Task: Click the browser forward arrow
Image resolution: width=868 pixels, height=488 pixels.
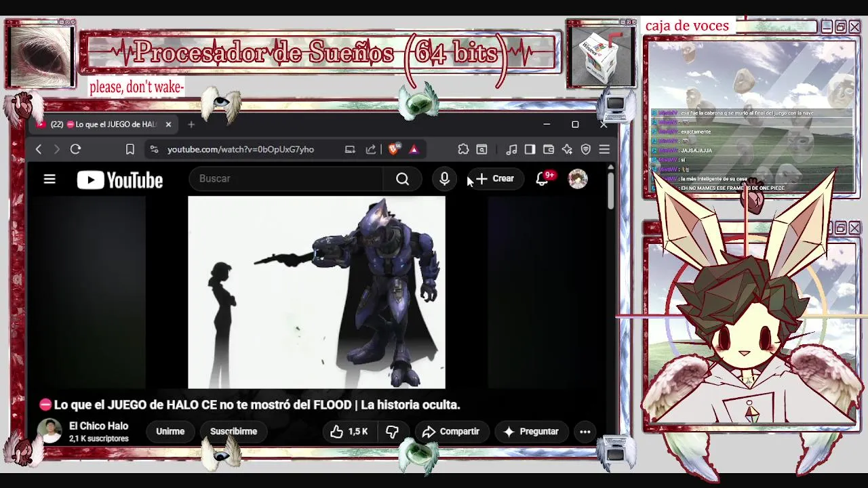Action: coord(57,149)
